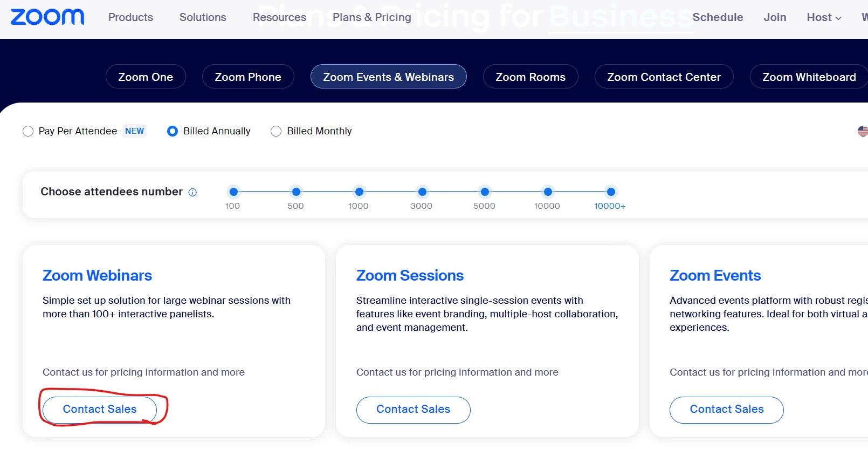Open the Products menu

(x=130, y=17)
